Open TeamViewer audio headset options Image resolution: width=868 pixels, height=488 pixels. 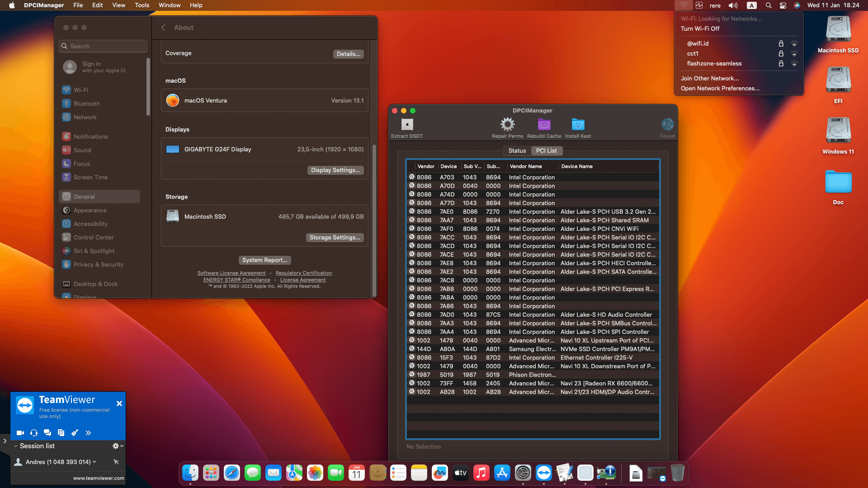(x=34, y=432)
